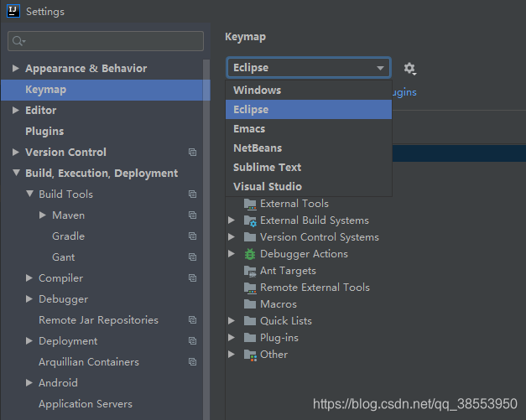Click project-level icon beside Build Tools
The image size is (526, 420).
coord(193,194)
